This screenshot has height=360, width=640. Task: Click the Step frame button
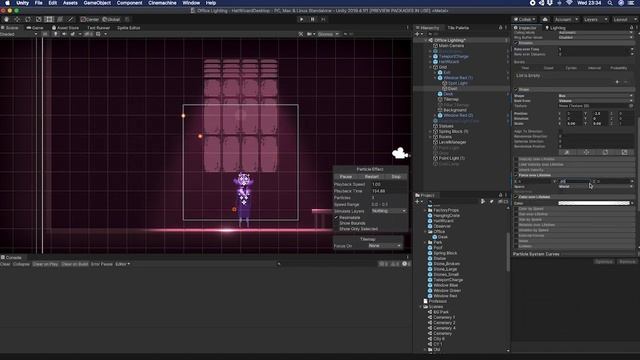(x=323, y=19)
